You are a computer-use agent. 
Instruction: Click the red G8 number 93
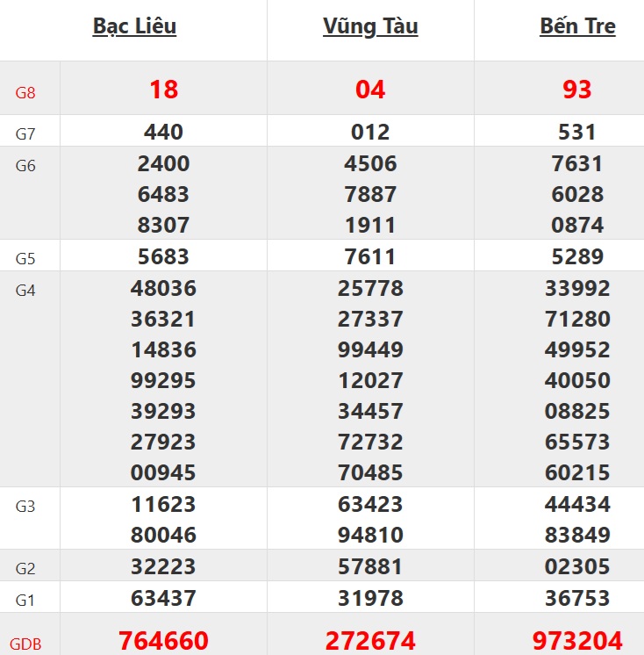(x=577, y=89)
